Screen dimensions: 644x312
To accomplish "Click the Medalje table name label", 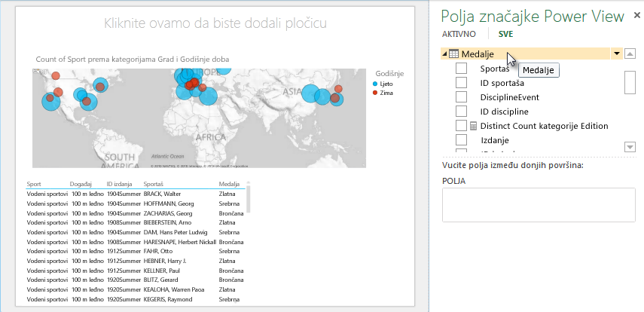I will click(x=478, y=54).
